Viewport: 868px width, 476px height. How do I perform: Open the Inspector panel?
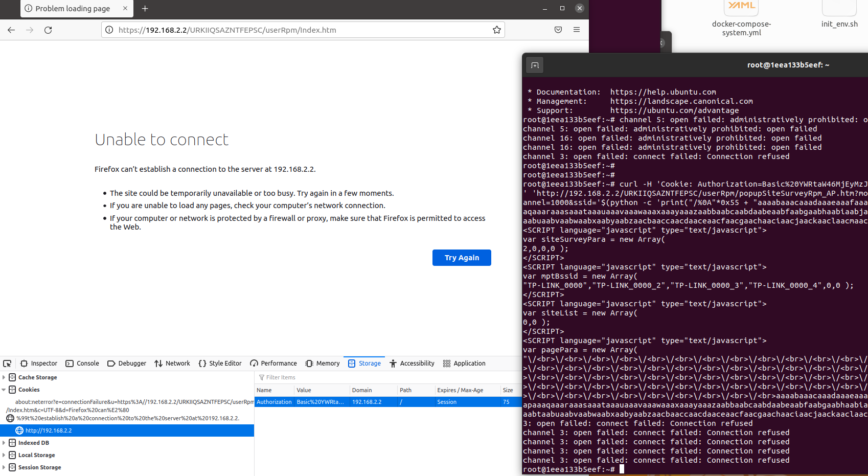[38, 363]
